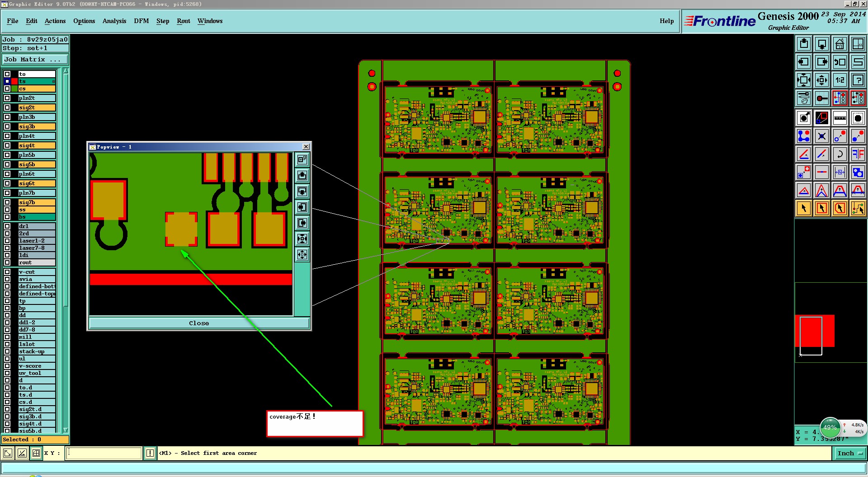Screen dimensions: 868x477
Task: Toggle display checkbox for layer bs
Action: tap(7, 217)
